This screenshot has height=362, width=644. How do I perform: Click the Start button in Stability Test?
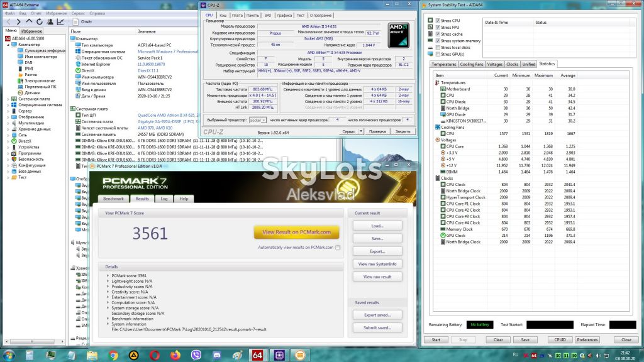[436, 340]
